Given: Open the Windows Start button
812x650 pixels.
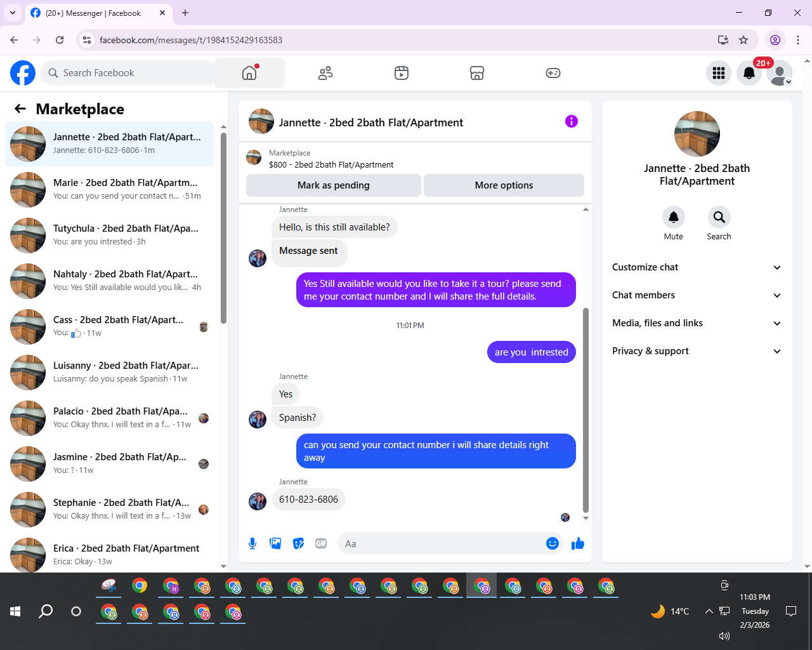Looking at the screenshot, I should click(x=15, y=611).
